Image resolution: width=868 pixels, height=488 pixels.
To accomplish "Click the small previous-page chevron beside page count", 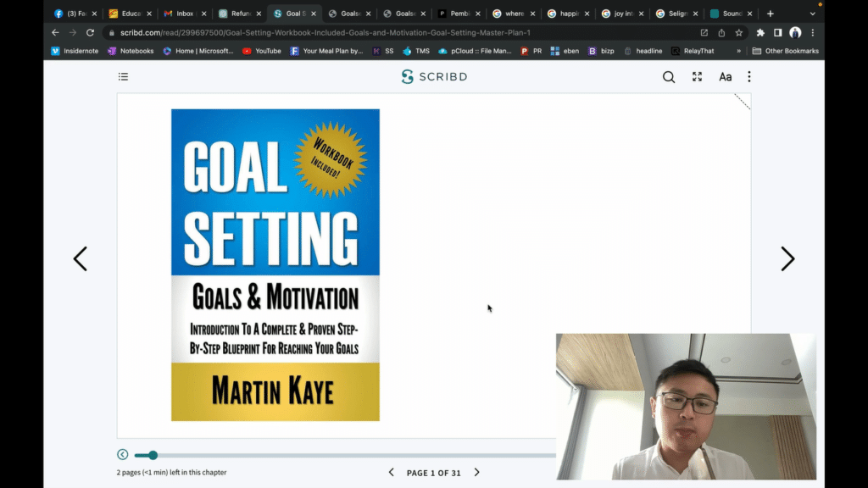I will (x=392, y=473).
